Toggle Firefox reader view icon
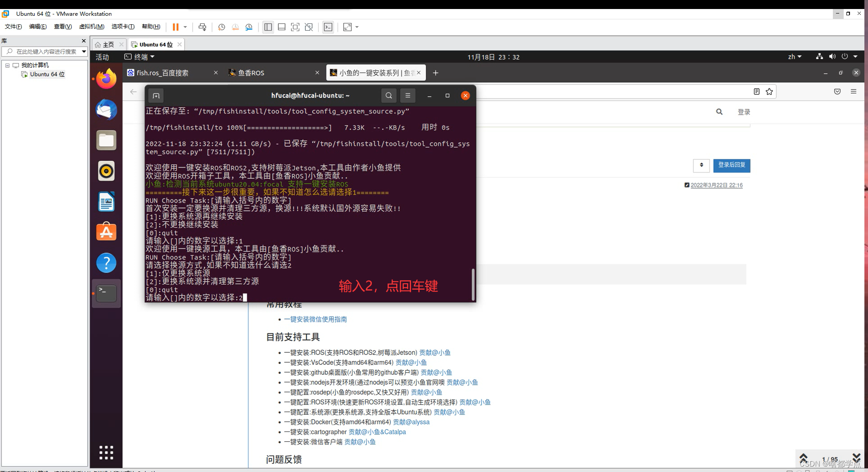868x472 pixels. [756, 91]
